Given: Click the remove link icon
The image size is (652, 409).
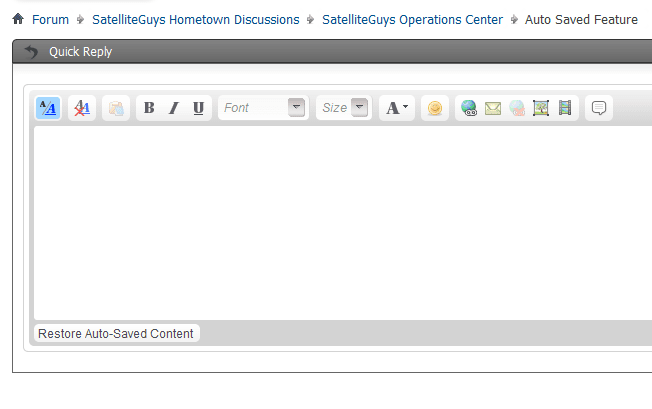Looking at the screenshot, I should (517, 108).
